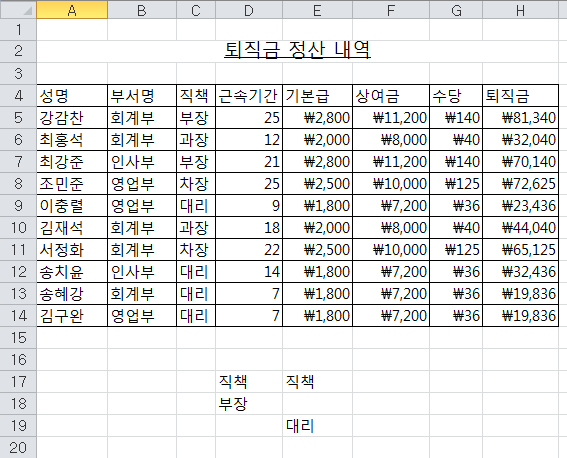The image size is (567, 458).
Task: Select row 14 header
Action: pyautogui.click(x=18, y=316)
